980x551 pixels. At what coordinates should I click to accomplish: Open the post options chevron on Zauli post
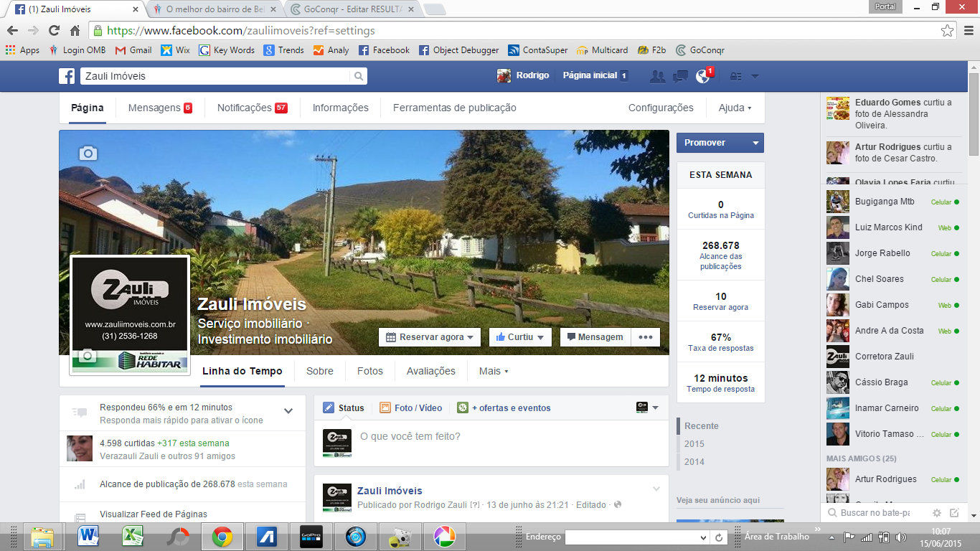(656, 489)
